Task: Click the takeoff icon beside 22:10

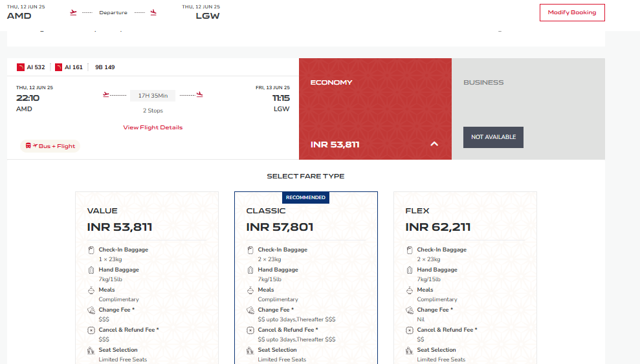Action: coord(105,94)
